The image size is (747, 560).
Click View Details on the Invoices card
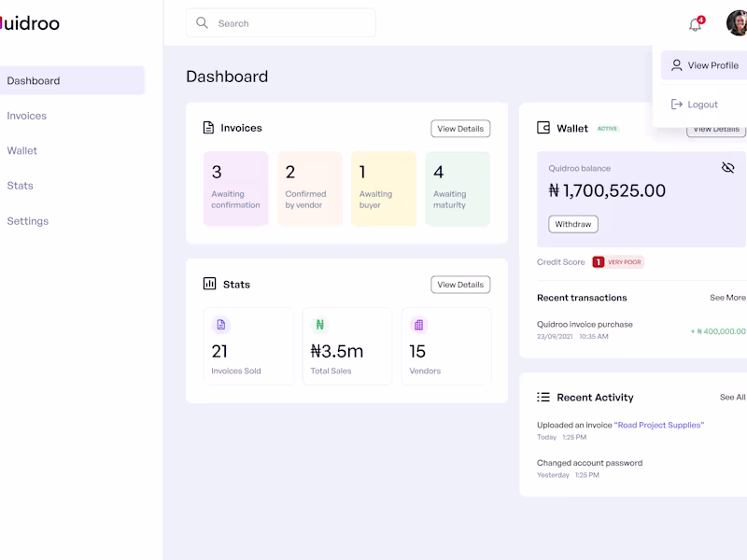pos(460,129)
